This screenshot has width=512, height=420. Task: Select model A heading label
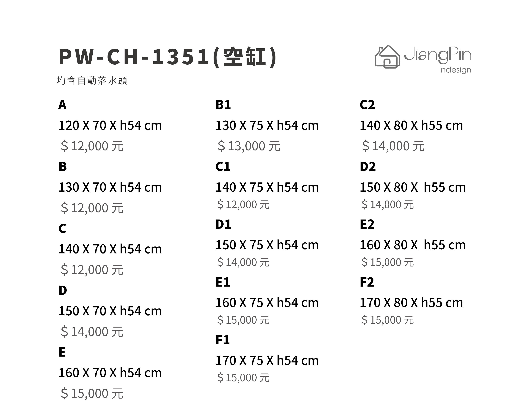(62, 105)
